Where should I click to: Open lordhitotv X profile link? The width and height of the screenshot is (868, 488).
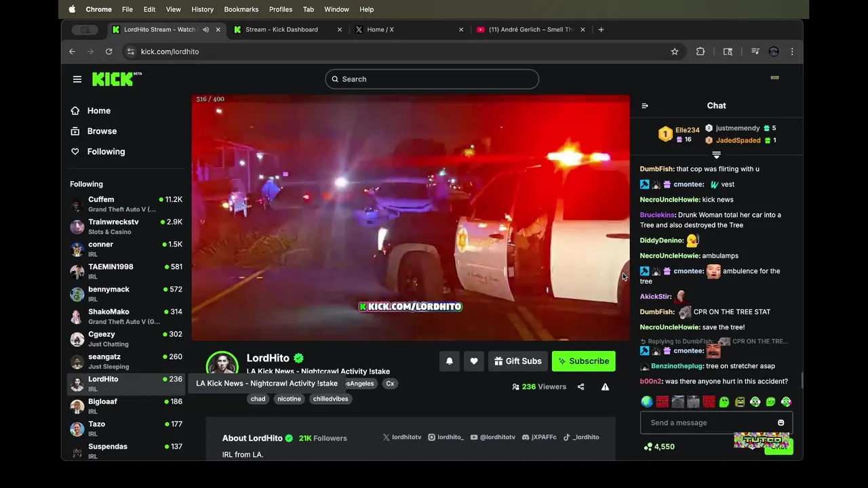(x=402, y=437)
